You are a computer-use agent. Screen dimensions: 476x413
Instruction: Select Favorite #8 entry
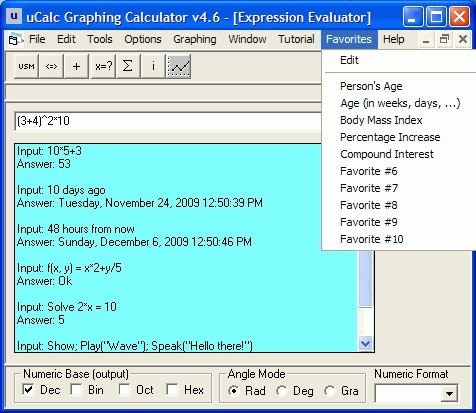[398, 205]
